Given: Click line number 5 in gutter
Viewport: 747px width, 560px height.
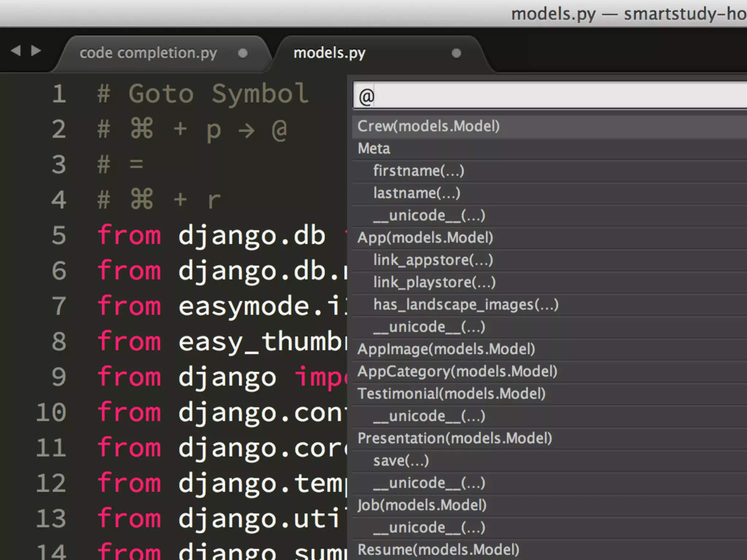Looking at the screenshot, I should (x=59, y=236).
